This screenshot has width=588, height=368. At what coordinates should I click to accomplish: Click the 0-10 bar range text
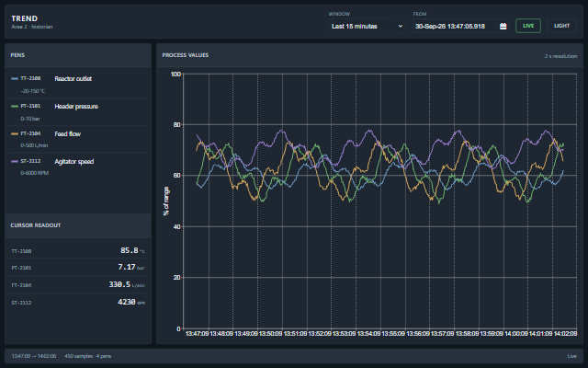coord(30,119)
